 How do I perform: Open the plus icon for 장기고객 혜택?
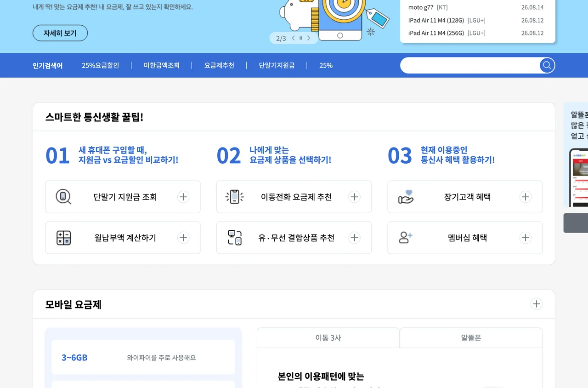tap(525, 197)
